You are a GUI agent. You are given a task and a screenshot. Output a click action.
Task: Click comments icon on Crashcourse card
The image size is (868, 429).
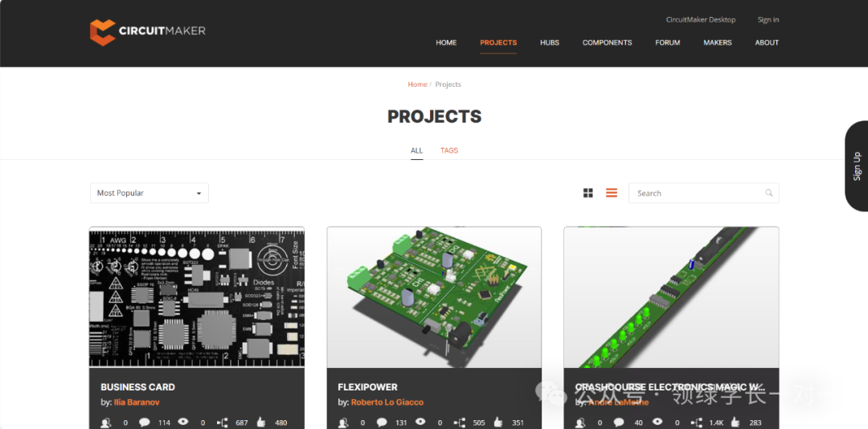pyautogui.click(x=618, y=423)
